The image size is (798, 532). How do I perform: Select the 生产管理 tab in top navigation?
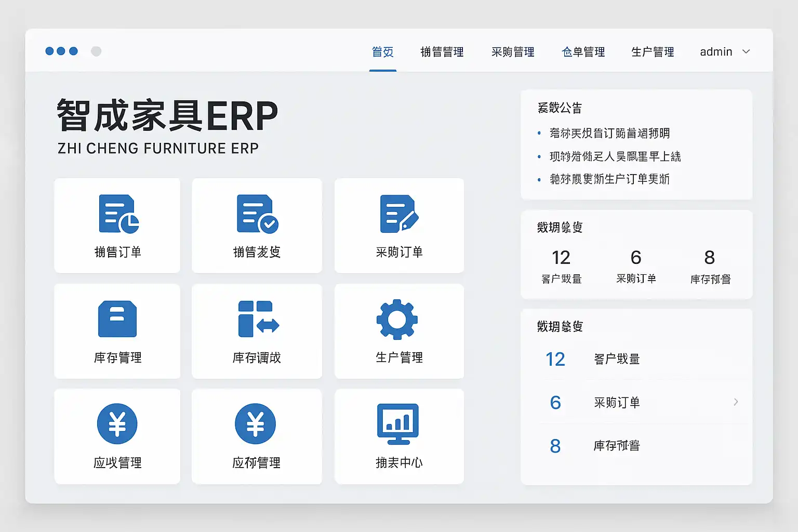tap(653, 52)
